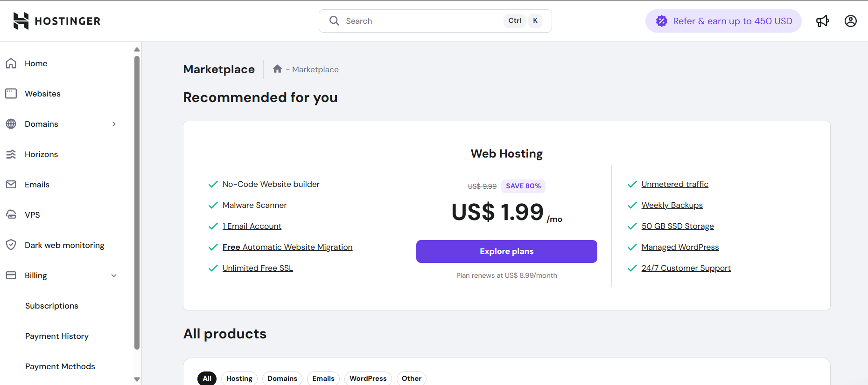Viewport: 868px width, 385px height.
Task: Click the VPS cloud icon
Action: [11, 215]
